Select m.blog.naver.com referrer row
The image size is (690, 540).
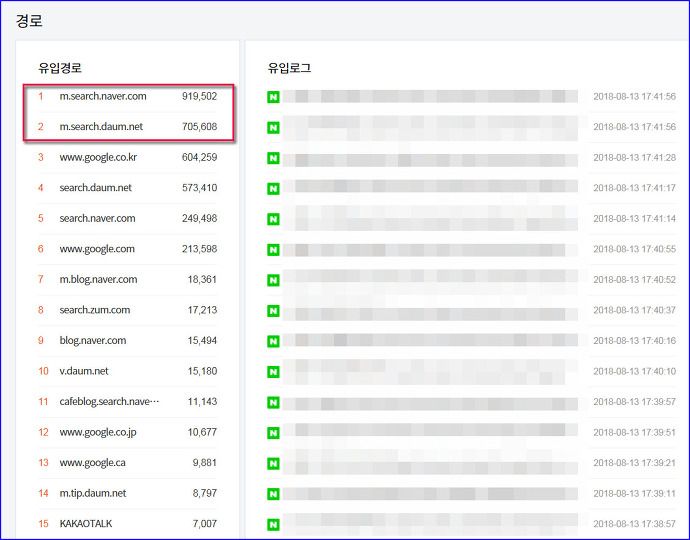pyautogui.click(x=128, y=279)
